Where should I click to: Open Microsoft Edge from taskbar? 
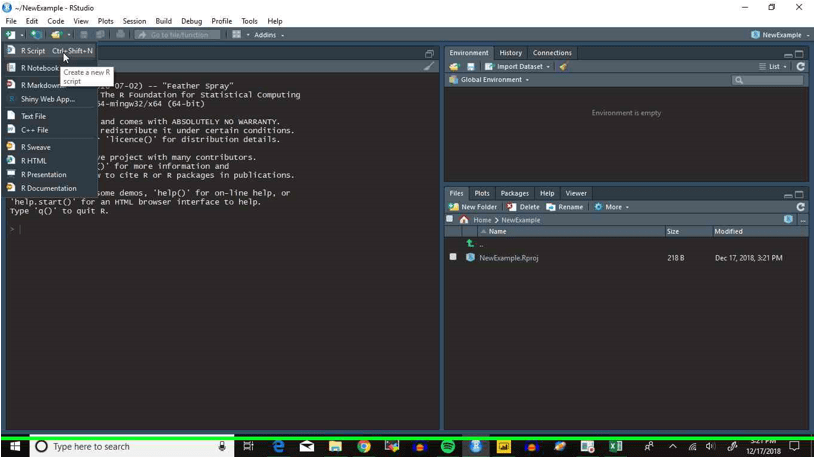pyautogui.click(x=279, y=447)
